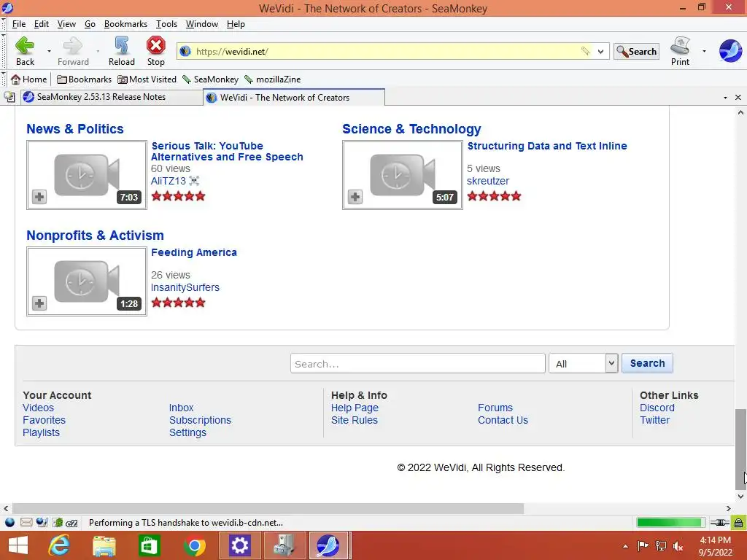The width and height of the screenshot is (747, 560).
Task: Open File Explorer from the taskbar
Action: click(104, 545)
